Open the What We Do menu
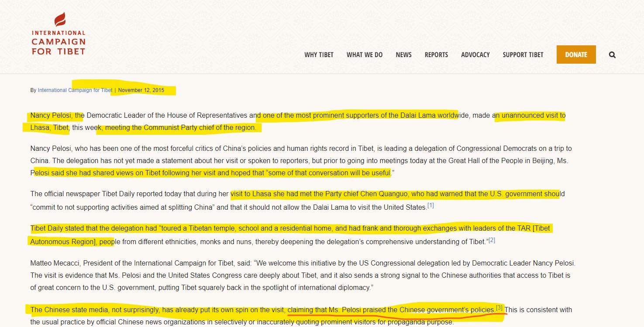The image size is (644, 327). 365,55
